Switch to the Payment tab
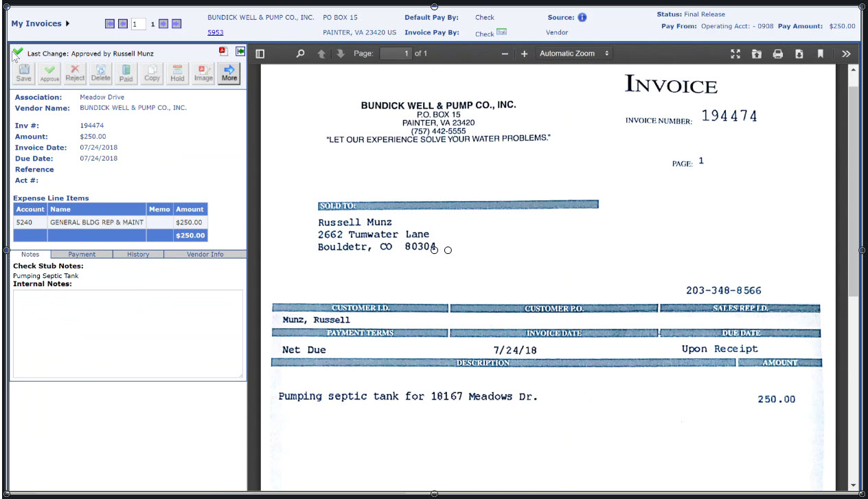Screen dimensions: 868x499 coord(82,254)
